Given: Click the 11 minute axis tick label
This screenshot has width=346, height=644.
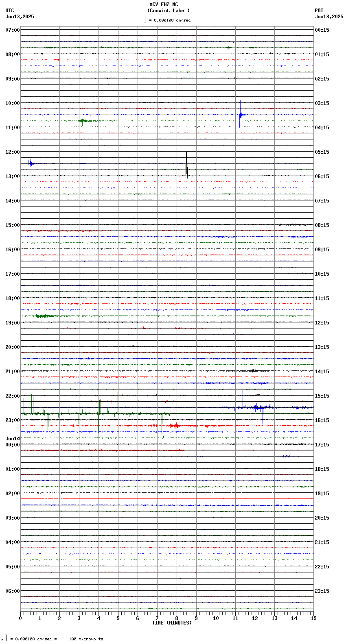Looking at the screenshot, I should coord(235,618).
